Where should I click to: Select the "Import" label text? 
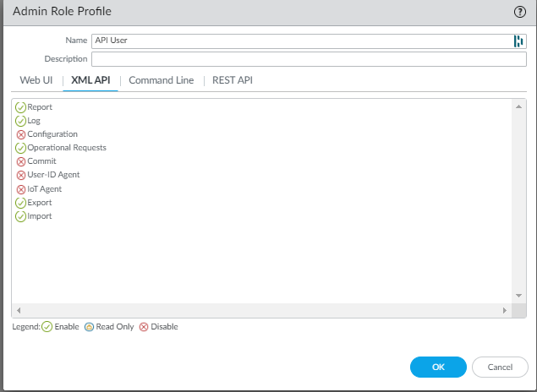(x=40, y=216)
